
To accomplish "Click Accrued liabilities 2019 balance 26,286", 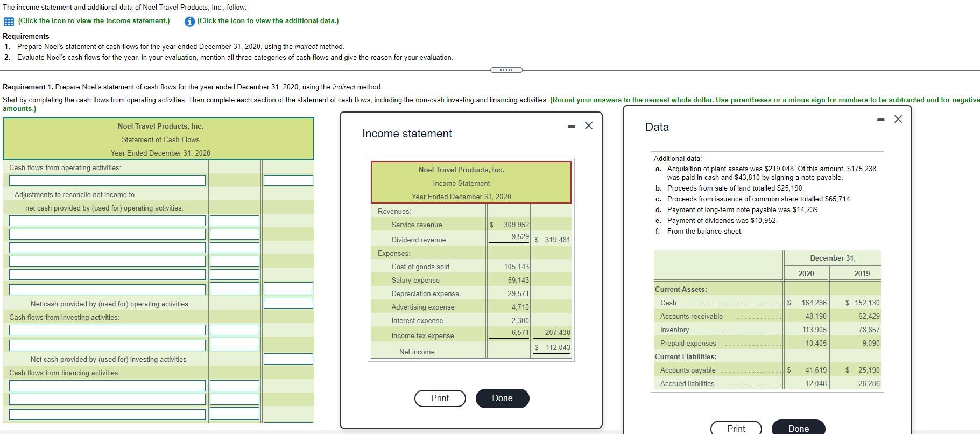I will (x=869, y=383).
